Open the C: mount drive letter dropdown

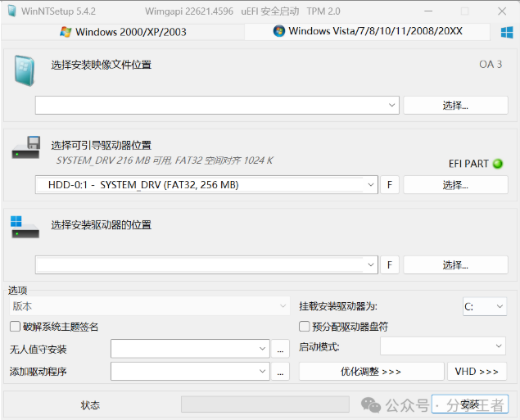pos(499,307)
